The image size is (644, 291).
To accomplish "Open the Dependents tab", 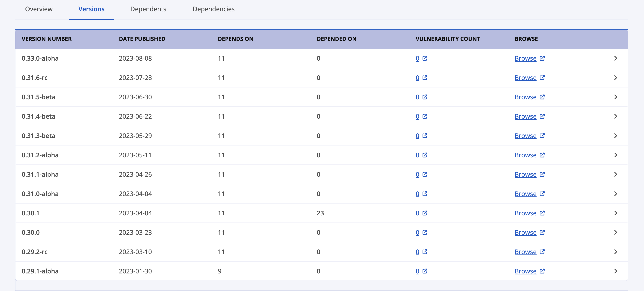I will point(148,9).
